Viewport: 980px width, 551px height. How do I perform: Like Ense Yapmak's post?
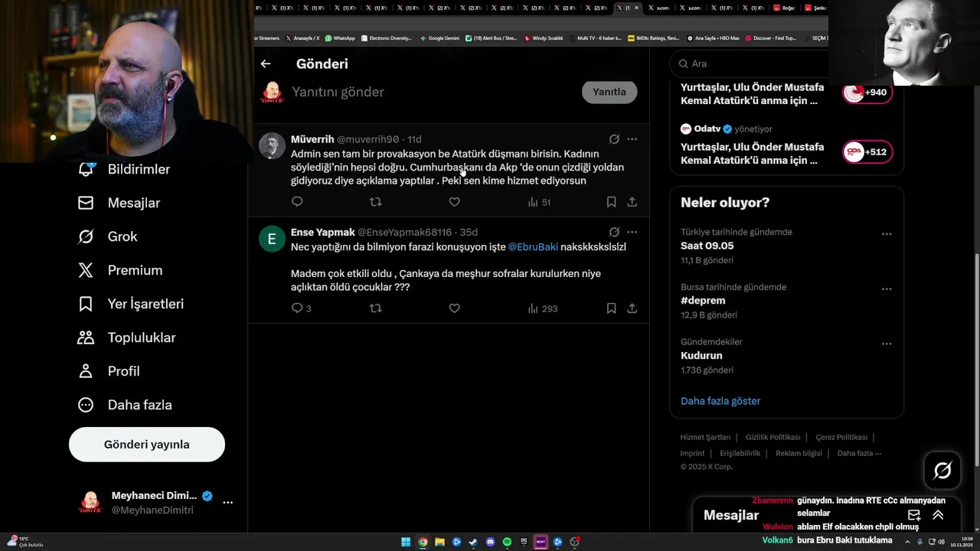tap(454, 308)
